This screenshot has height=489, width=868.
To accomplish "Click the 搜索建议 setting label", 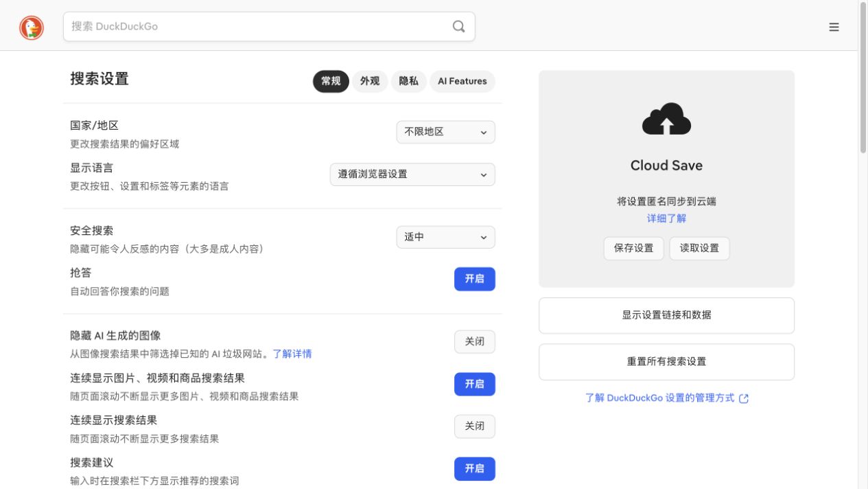I will pyautogui.click(x=92, y=462).
